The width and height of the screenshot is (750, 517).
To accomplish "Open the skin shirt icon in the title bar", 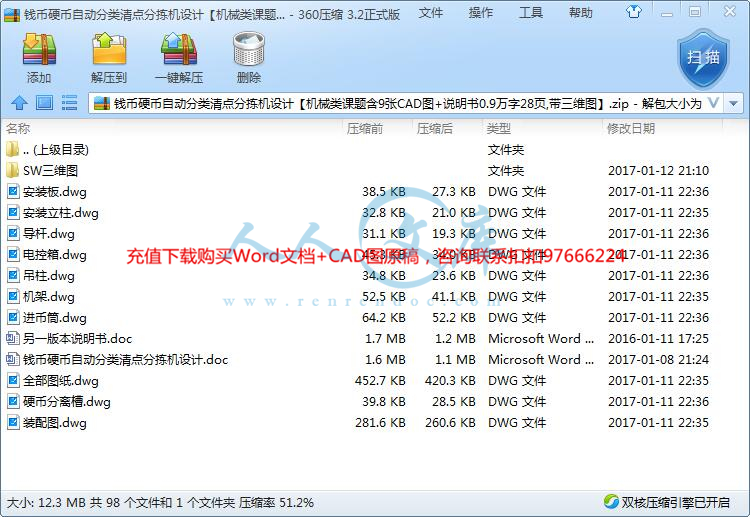I will 633,11.
